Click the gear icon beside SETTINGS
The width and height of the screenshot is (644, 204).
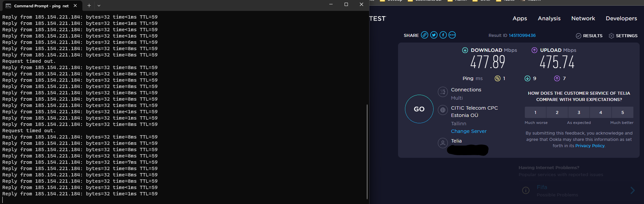tap(611, 36)
